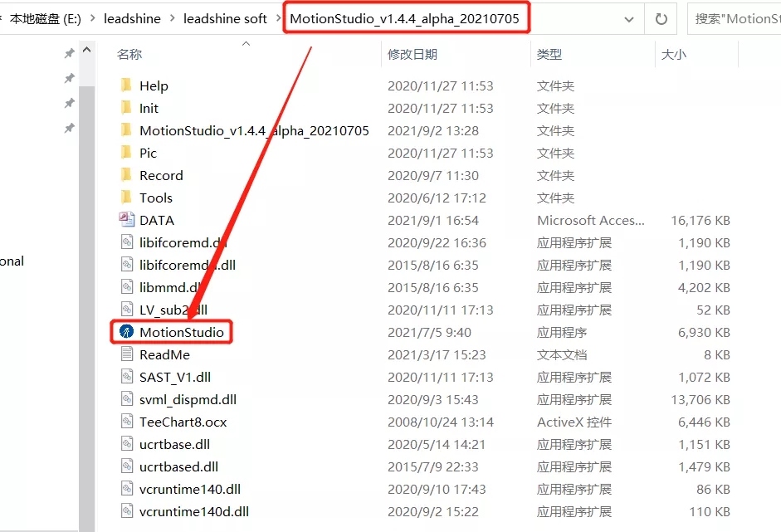Click the Tools folder icon

[x=126, y=198]
